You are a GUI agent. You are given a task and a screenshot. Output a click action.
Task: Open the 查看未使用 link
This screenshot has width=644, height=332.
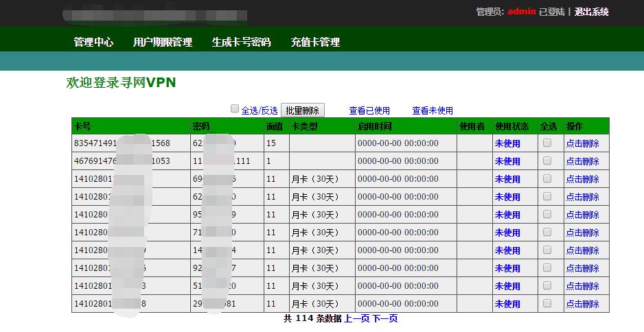tap(433, 110)
